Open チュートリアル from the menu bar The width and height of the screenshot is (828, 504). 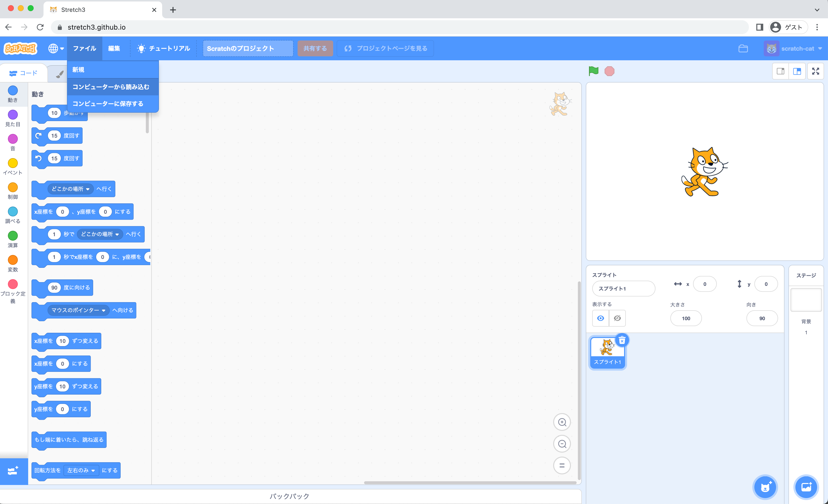164,48
